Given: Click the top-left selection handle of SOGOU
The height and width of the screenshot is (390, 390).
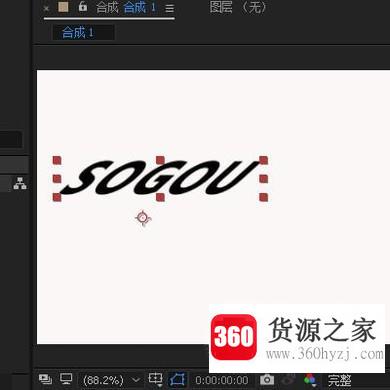Looking at the screenshot, I should point(57,160).
